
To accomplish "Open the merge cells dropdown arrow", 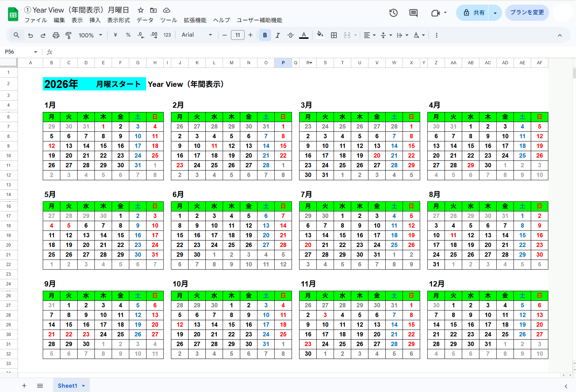I will click(354, 35).
